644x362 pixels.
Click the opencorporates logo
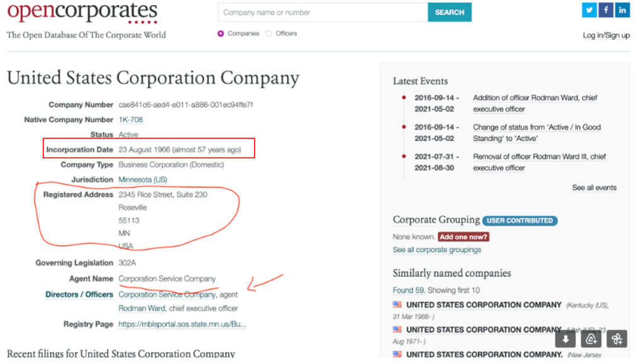click(82, 13)
